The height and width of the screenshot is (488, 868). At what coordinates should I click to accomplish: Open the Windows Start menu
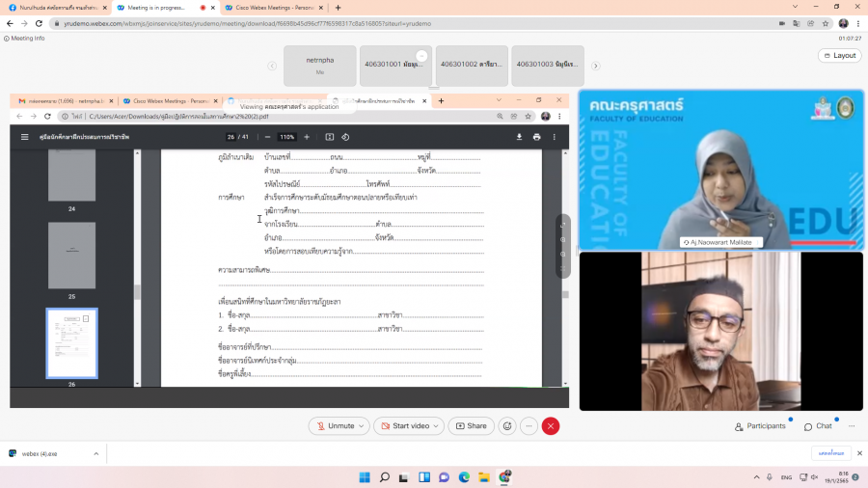pos(365,476)
